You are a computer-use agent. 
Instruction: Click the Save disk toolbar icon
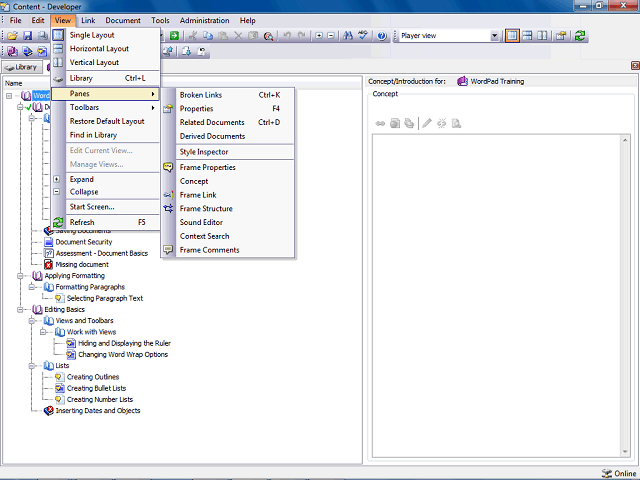point(27,36)
